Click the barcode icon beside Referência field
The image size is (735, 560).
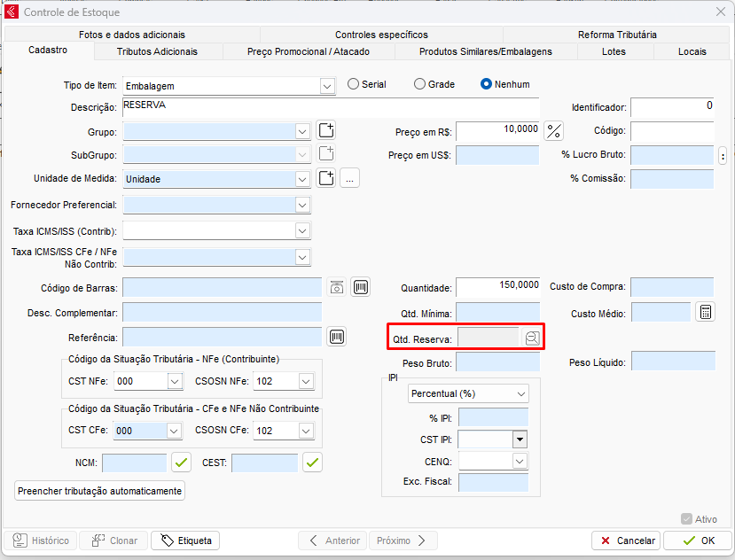(337, 337)
